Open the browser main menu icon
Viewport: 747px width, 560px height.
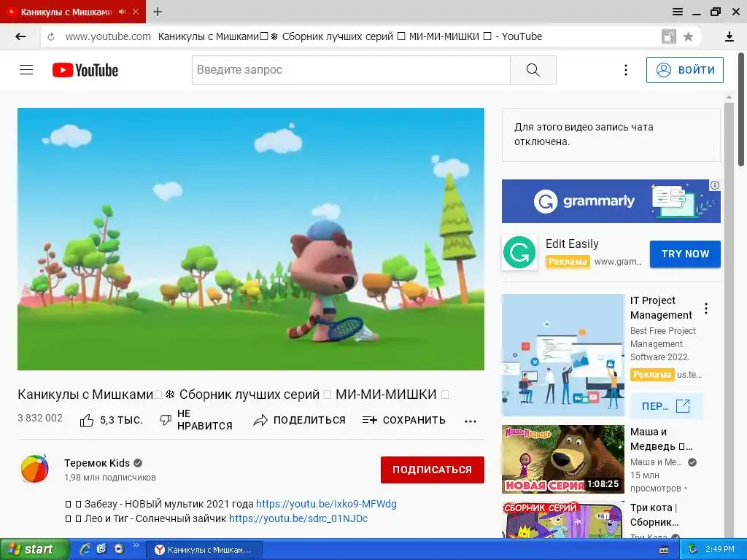point(678,12)
